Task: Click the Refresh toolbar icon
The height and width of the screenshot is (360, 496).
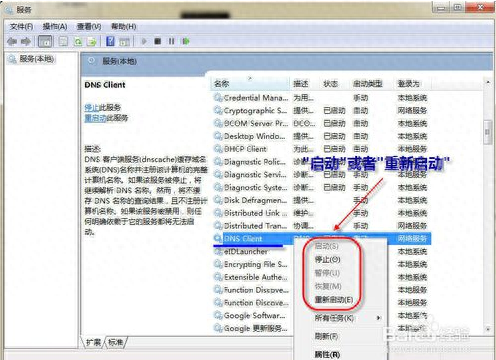Action: click(x=78, y=41)
